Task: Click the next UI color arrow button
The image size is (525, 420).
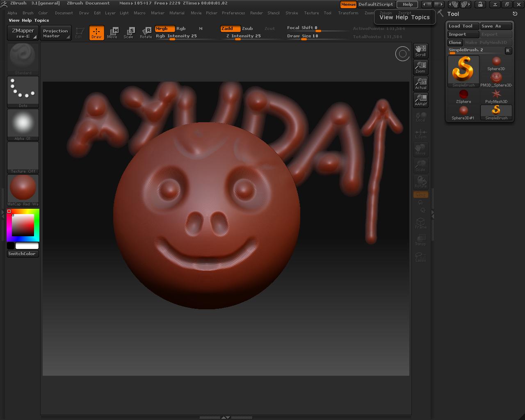Action: [439, 5]
